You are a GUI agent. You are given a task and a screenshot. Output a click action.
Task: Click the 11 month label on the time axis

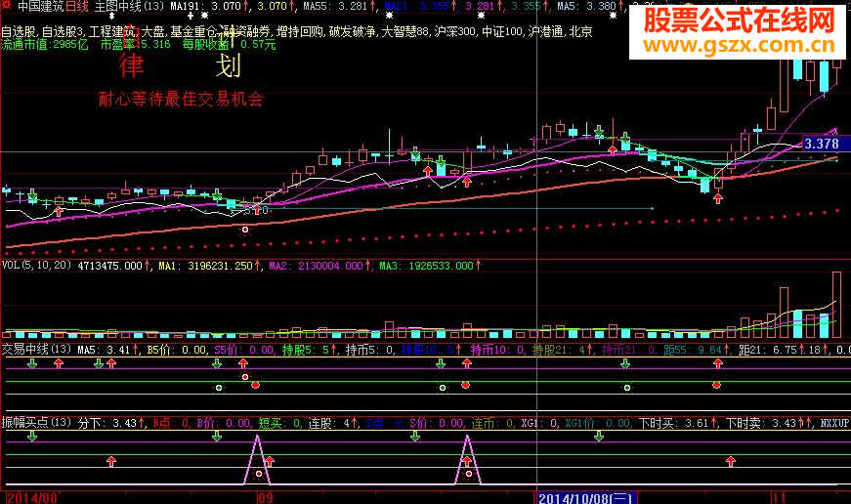coord(779,497)
